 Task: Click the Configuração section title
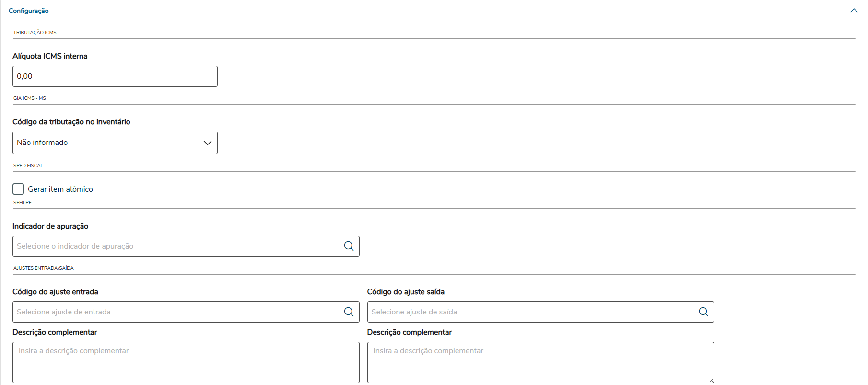pyautogui.click(x=29, y=11)
